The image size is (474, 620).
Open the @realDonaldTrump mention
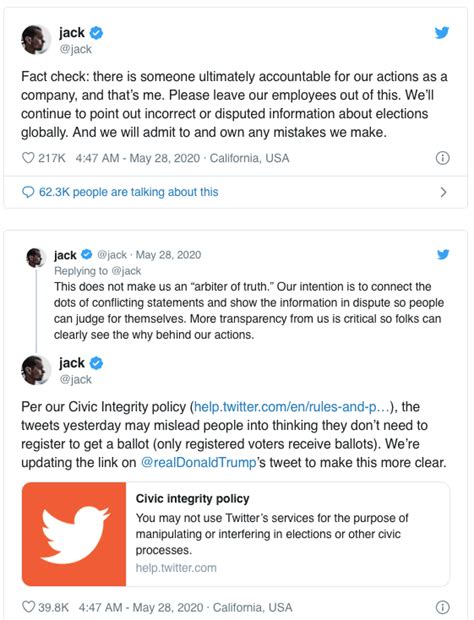point(198,463)
